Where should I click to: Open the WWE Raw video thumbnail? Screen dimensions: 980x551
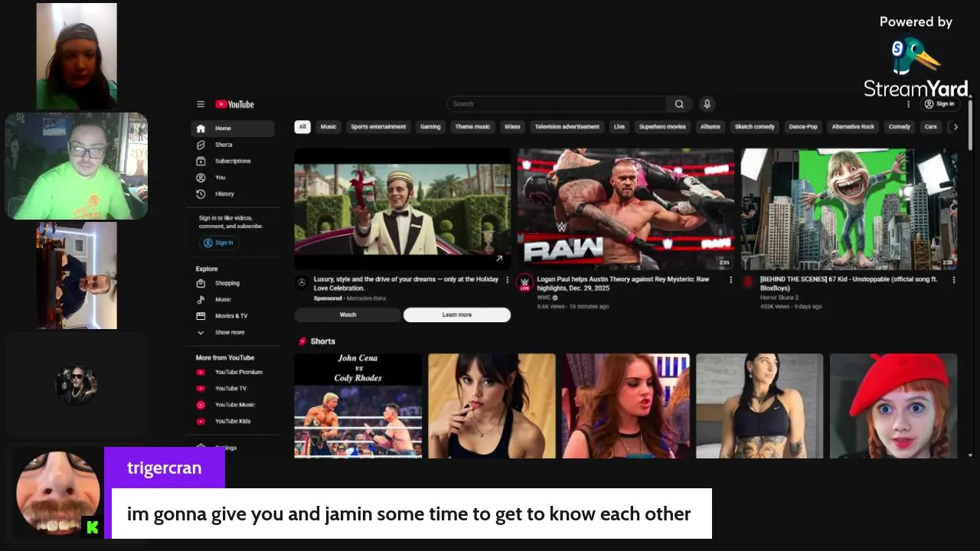(626, 209)
